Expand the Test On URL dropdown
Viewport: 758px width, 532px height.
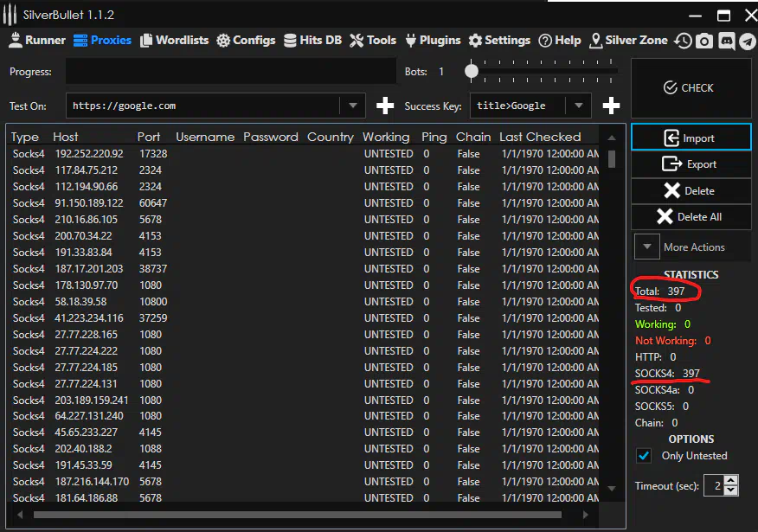(353, 106)
